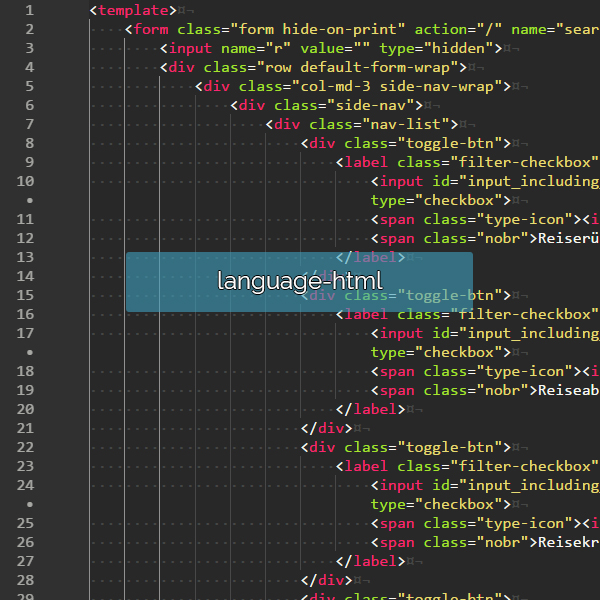Click the "nav-list" class value

(x=405, y=124)
